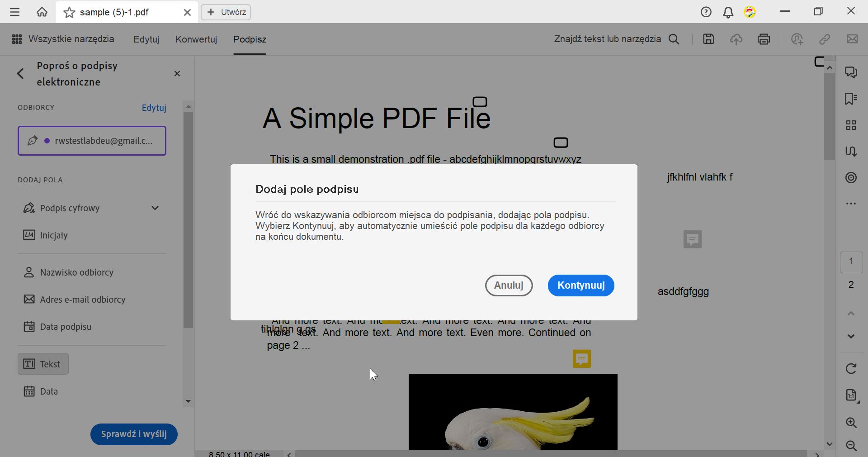Add an Inicjały field
Image resolution: width=868 pixels, height=457 pixels.
[x=45, y=235]
